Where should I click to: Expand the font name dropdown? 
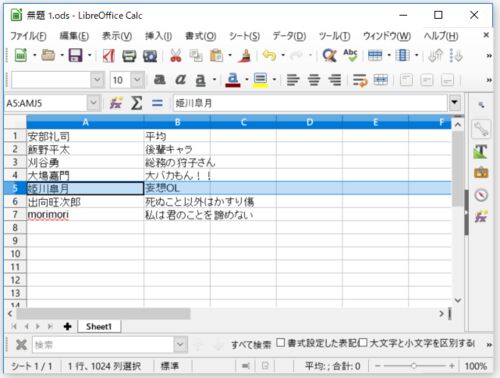tap(97, 80)
